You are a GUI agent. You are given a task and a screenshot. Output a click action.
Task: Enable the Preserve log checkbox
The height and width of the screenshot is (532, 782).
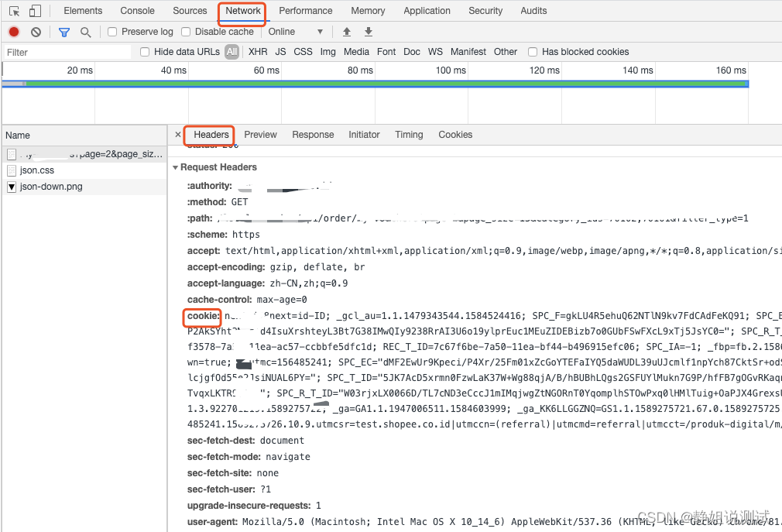coord(112,32)
